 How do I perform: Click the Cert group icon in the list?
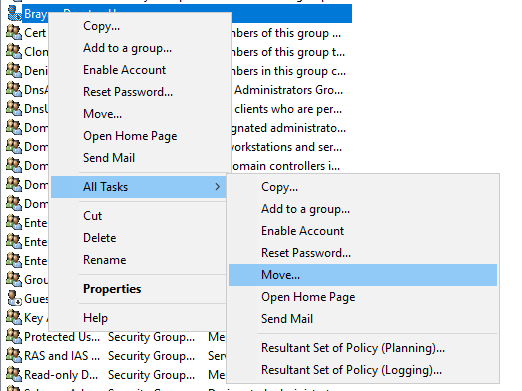[14, 32]
